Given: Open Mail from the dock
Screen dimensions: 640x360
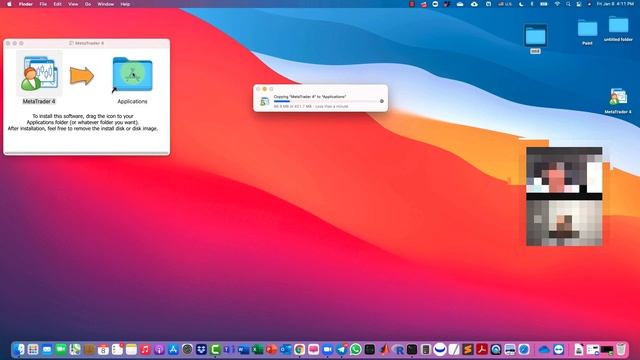Looking at the screenshot, I should coord(47,349).
